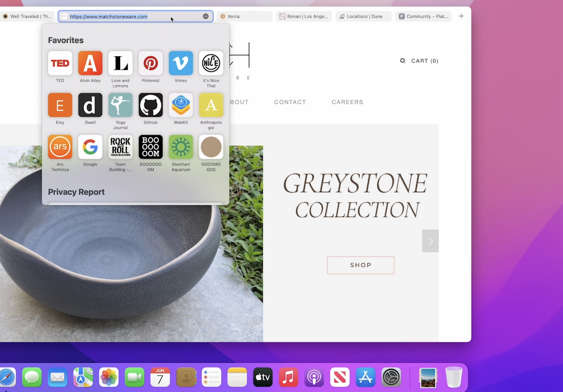This screenshot has height=392, width=563.
Task: Open the GOODMOODS favorite
Action: [x=211, y=147]
